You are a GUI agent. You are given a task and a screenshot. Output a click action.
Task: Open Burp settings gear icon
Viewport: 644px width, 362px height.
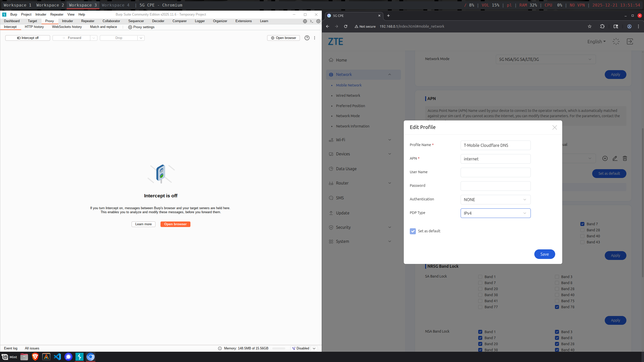[x=318, y=21]
